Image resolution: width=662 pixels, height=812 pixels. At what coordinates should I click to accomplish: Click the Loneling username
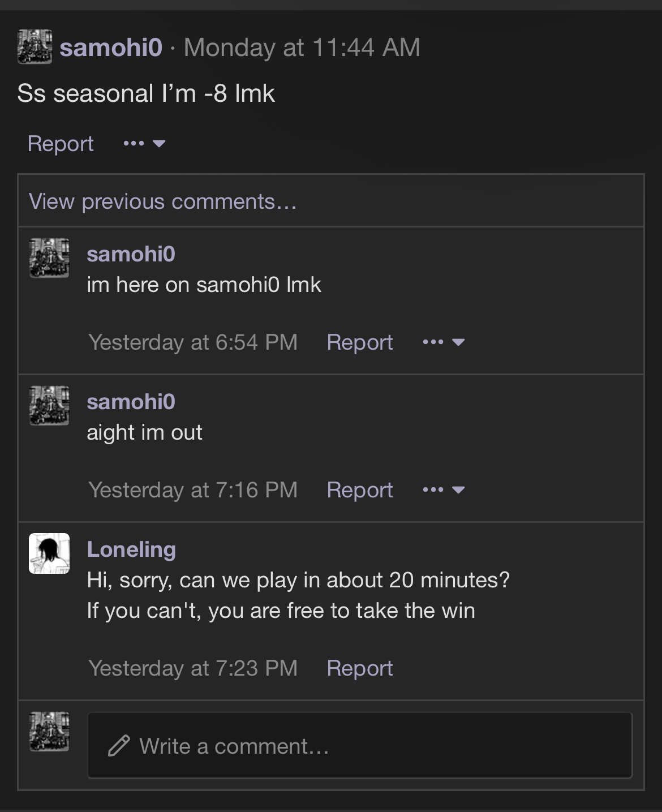131,549
